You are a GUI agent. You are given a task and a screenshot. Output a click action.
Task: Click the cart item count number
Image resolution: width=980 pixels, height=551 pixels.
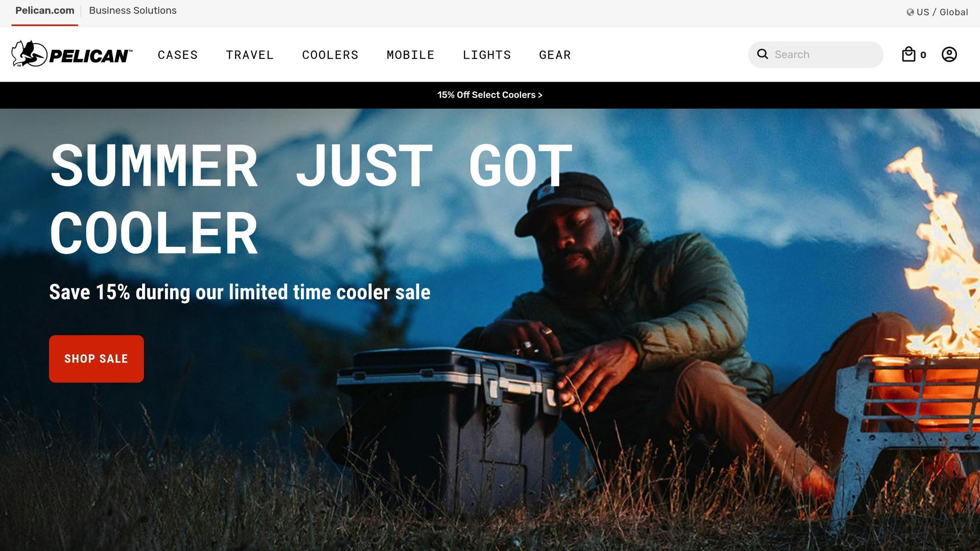tap(923, 55)
